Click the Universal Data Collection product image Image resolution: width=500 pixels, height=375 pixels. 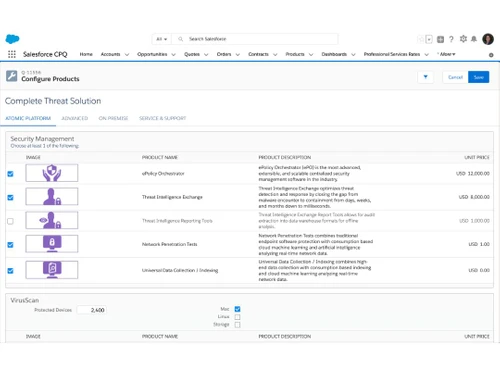tap(52, 270)
